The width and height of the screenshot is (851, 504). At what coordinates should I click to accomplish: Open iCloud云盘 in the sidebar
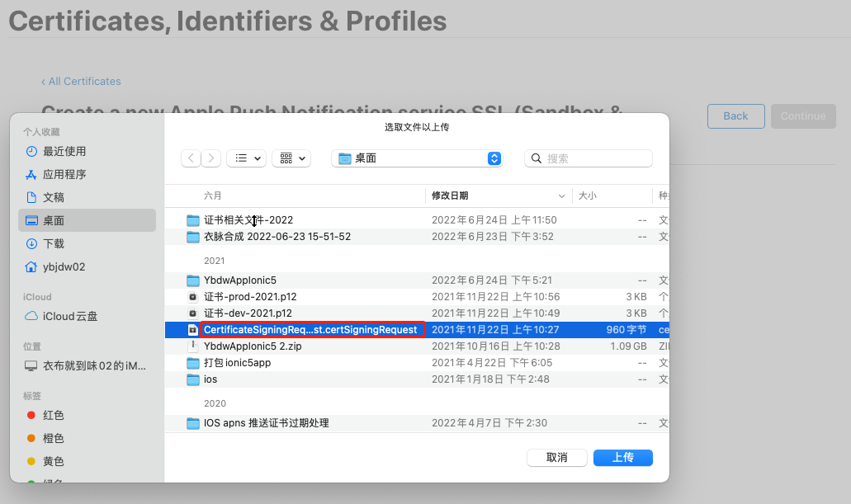coord(70,317)
